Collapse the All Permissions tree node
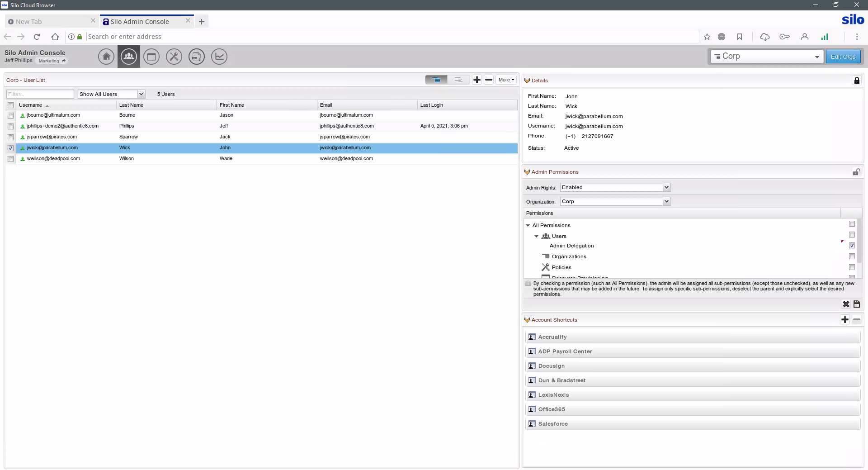868x470 pixels. (528, 225)
